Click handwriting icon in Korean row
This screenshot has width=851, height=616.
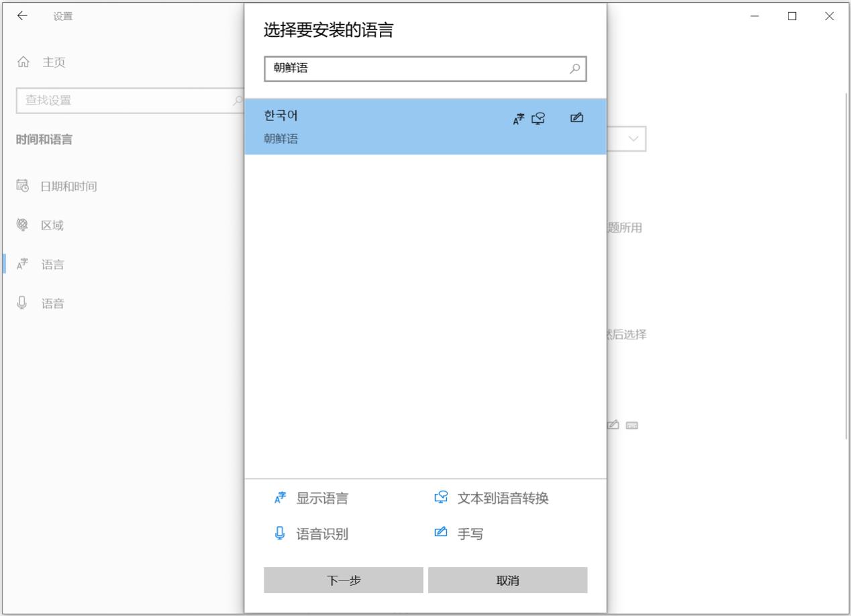[x=576, y=119]
